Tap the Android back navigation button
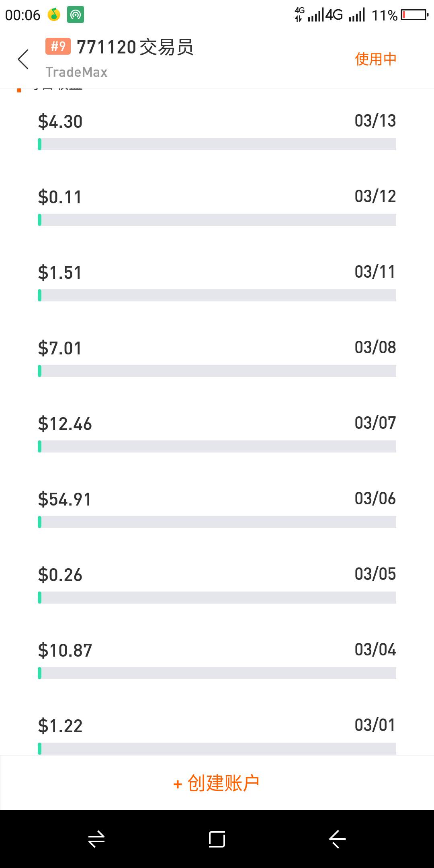This screenshot has width=434, height=868. (338, 839)
